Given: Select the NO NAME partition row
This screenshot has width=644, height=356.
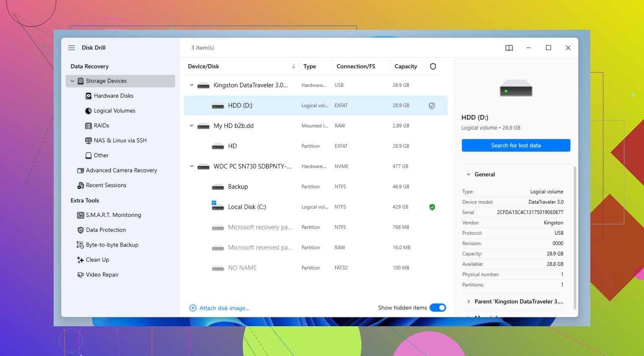Looking at the screenshot, I should tap(316, 268).
